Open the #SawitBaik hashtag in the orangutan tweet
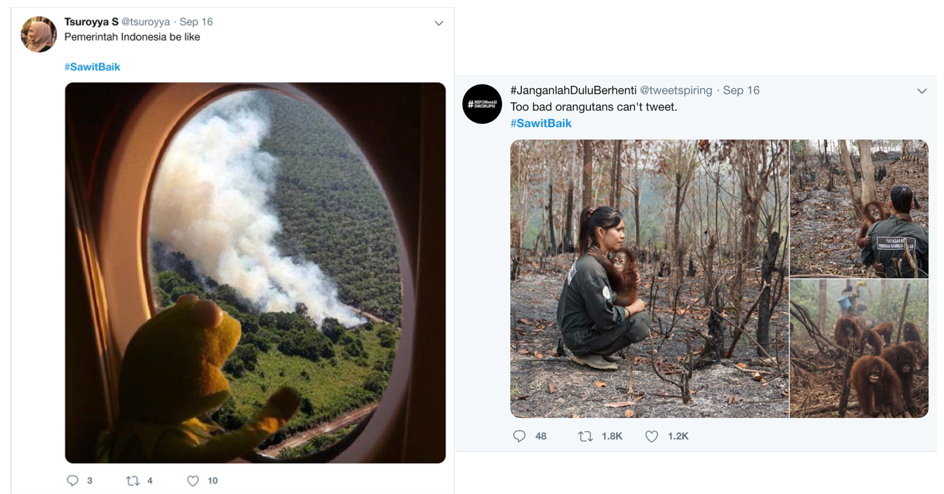Viewport: 944px width, 494px height. tap(541, 123)
